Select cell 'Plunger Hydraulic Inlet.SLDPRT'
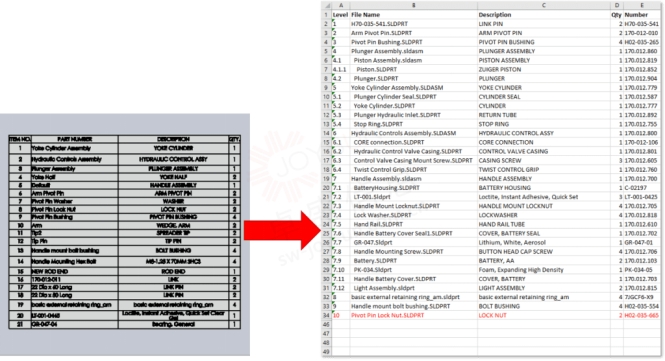 click(414, 115)
